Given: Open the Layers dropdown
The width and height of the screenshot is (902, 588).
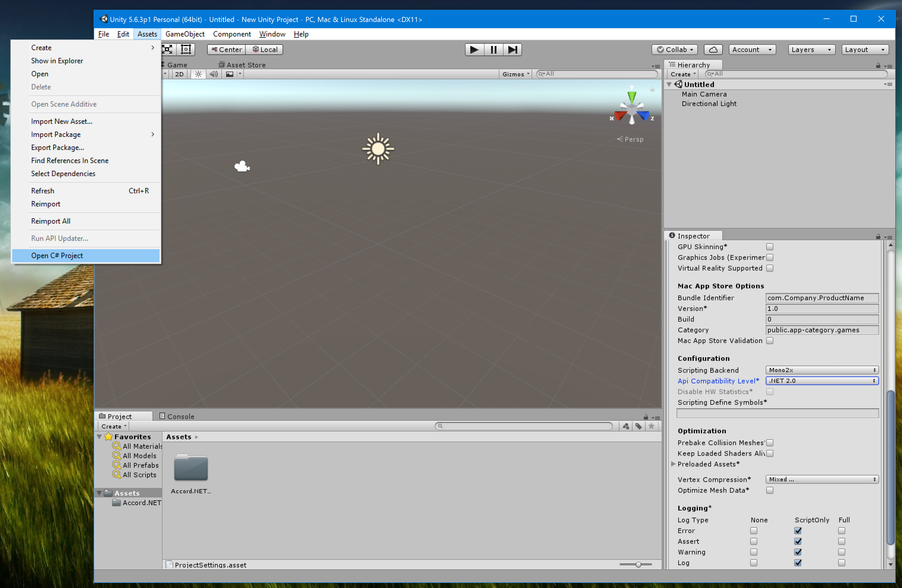Looking at the screenshot, I should [x=811, y=50].
